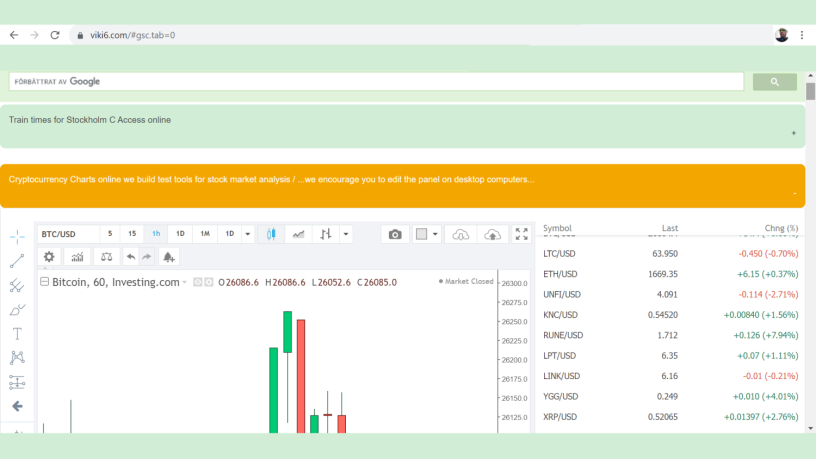The width and height of the screenshot is (816, 459).
Task: Switch to candlestick chart style
Action: (x=271, y=234)
